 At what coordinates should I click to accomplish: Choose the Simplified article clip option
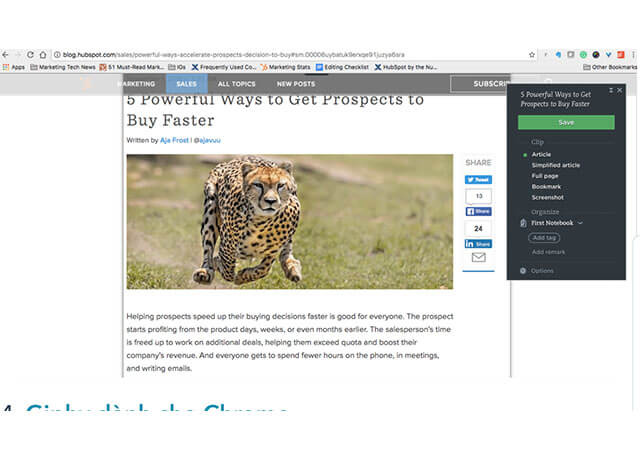(x=555, y=165)
